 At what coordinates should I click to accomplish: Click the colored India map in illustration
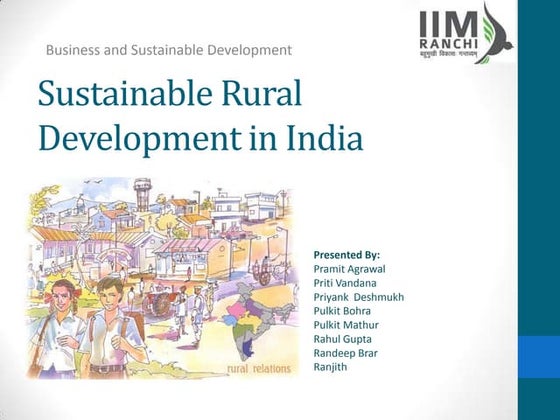[256, 320]
